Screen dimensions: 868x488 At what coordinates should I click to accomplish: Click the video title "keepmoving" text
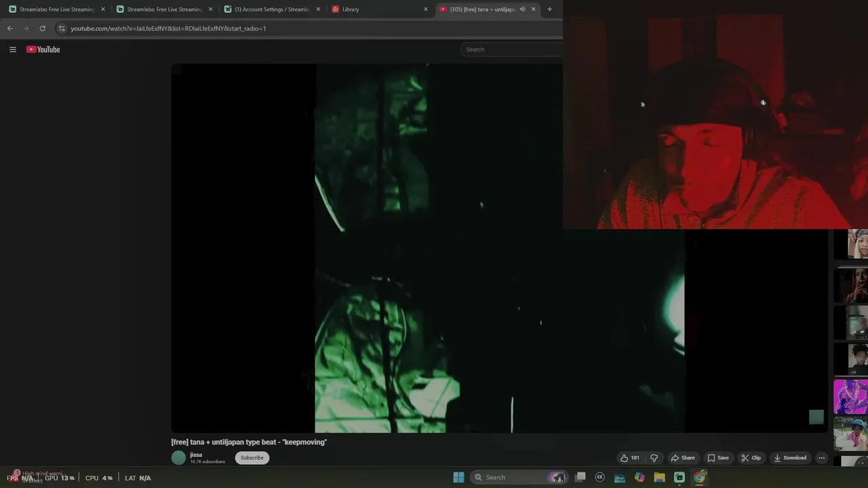coord(249,442)
